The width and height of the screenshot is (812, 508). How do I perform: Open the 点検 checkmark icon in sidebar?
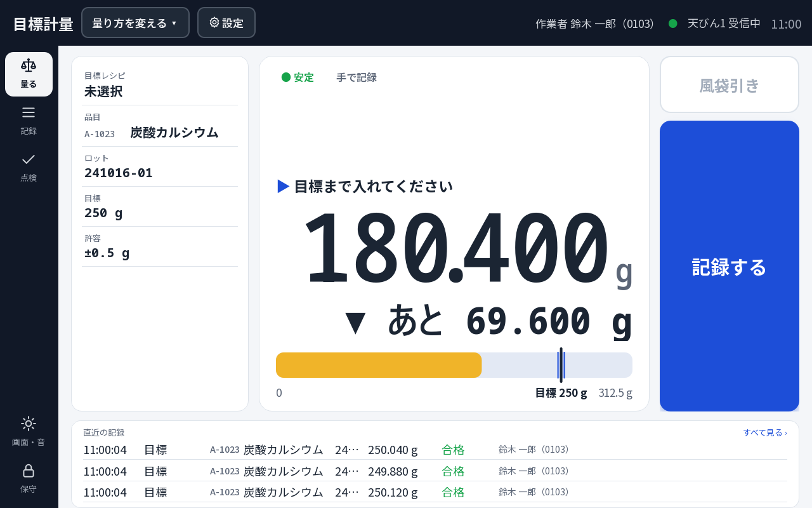29,159
